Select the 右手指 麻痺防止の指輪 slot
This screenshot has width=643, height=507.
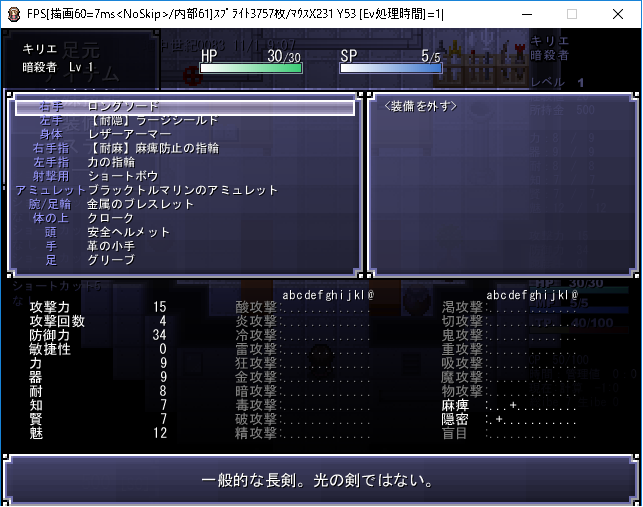click(185, 148)
